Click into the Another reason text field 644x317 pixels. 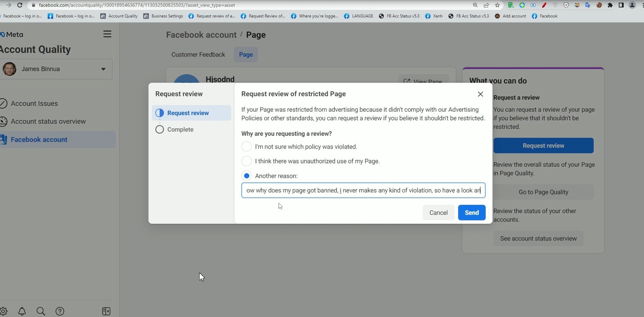pyautogui.click(x=363, y=190)
